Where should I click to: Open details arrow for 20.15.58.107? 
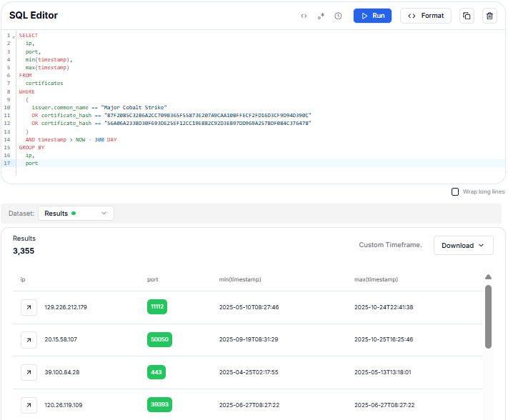coord(29,340)
